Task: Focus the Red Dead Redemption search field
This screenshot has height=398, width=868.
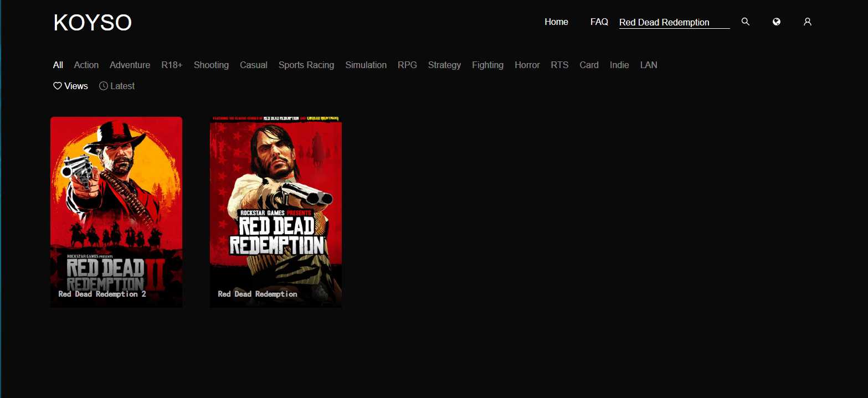Action: tap(674, 22)
